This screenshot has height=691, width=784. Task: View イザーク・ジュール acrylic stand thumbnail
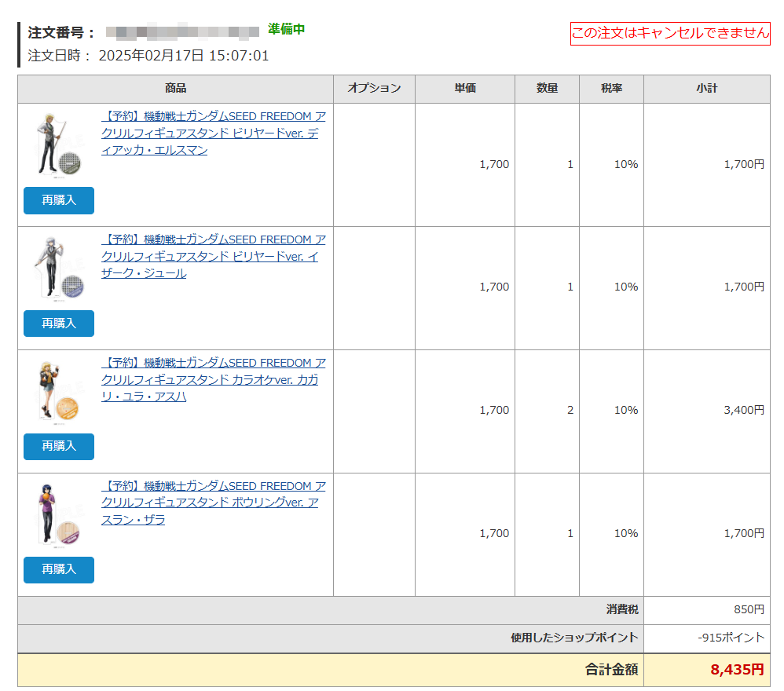pyautogui.click(x=59, y=269)
